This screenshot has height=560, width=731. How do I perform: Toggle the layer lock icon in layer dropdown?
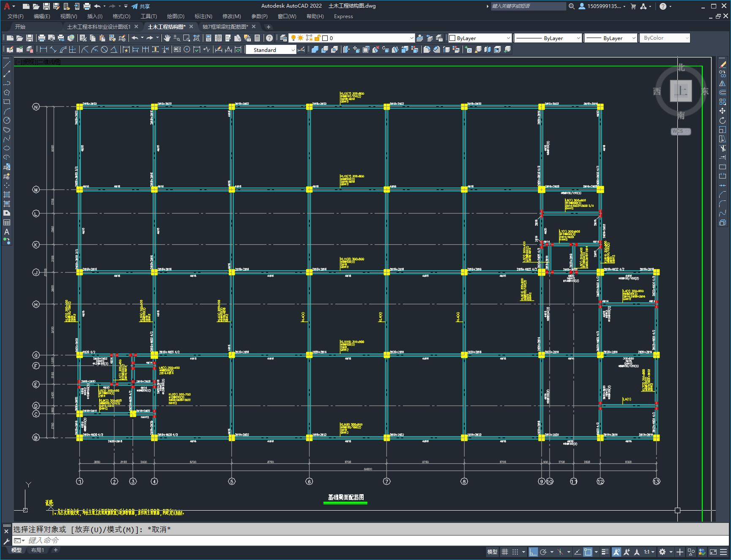pyautogui.click(x=317, y=38)
